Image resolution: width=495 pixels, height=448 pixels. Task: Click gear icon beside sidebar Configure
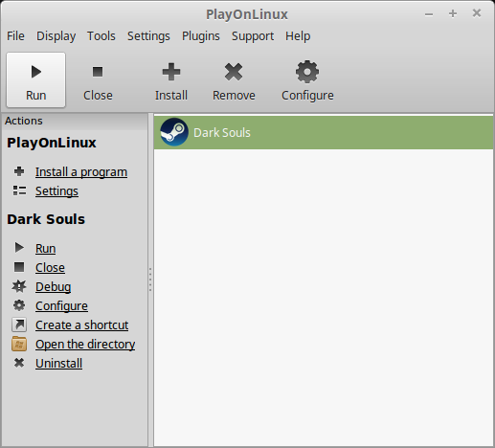[19, 305]
